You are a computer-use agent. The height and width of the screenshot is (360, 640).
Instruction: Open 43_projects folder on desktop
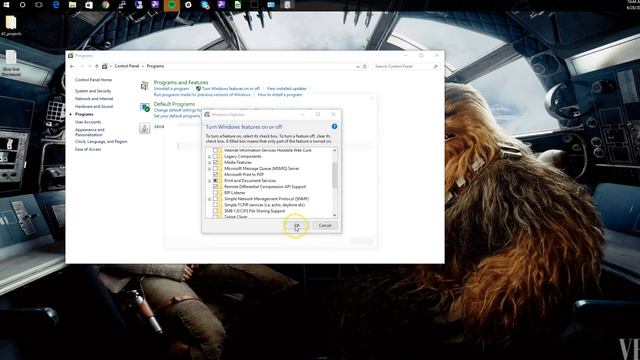11,25
